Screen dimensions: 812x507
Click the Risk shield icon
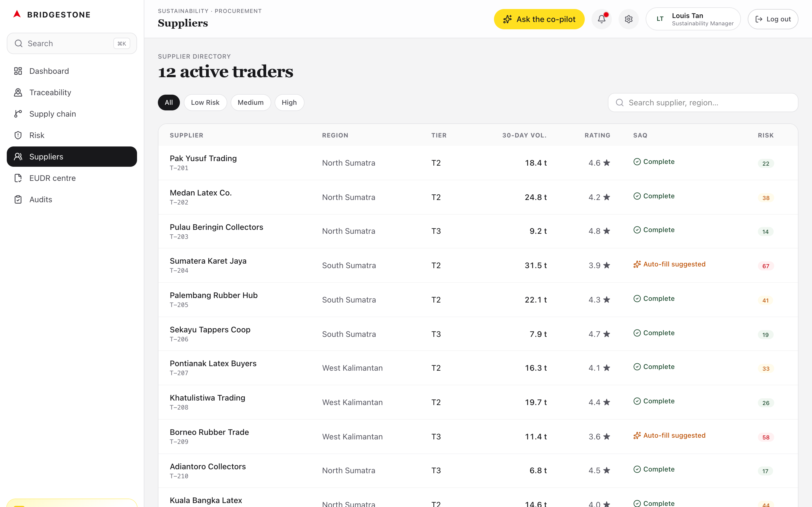tap(18, 135)
